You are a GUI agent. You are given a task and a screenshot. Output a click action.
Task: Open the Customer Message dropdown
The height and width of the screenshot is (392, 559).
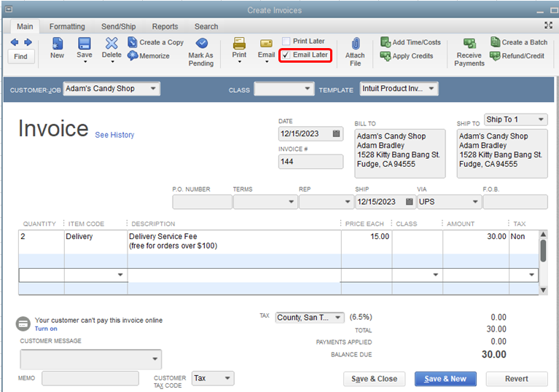click(x=155, y=359)
